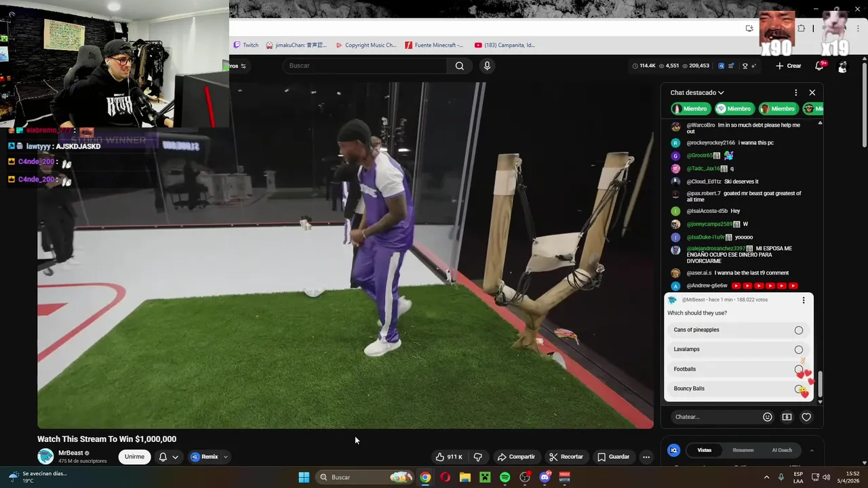The width and height of the screenshot is (868, 488).
Task: Expand the Remix button dropdown arrow
Action: click(226, 457)
